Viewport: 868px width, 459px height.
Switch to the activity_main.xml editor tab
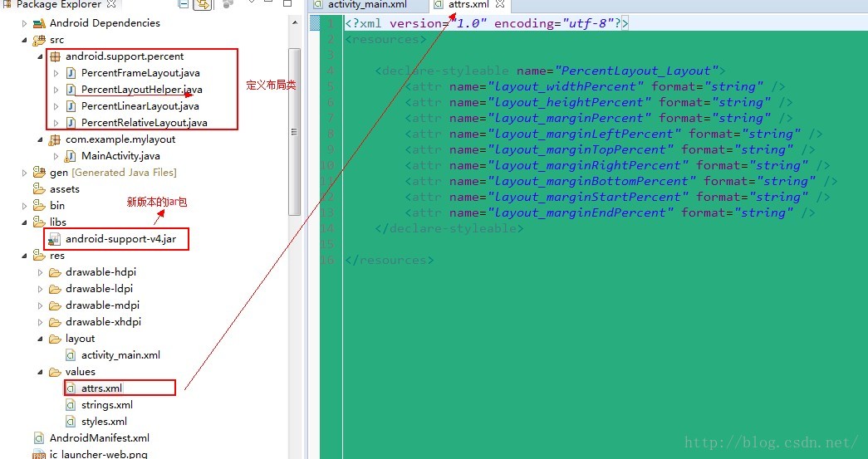[368, 5]
